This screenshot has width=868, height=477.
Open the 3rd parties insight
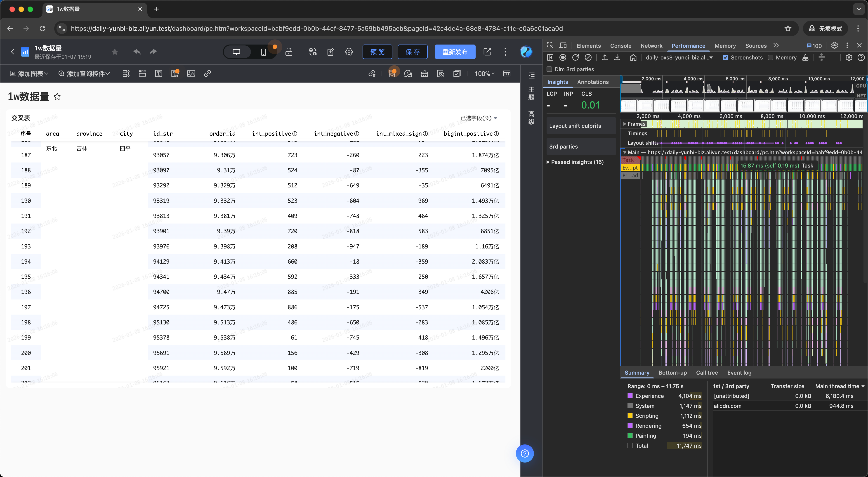point(581,147)
